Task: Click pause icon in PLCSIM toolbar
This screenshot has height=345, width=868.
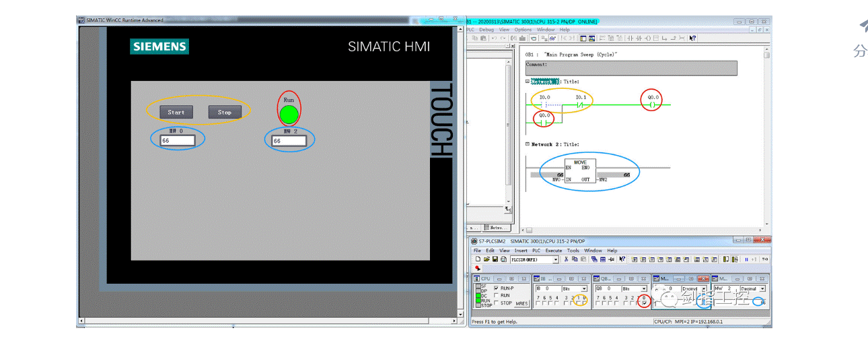Action: (x=746, y=259)
